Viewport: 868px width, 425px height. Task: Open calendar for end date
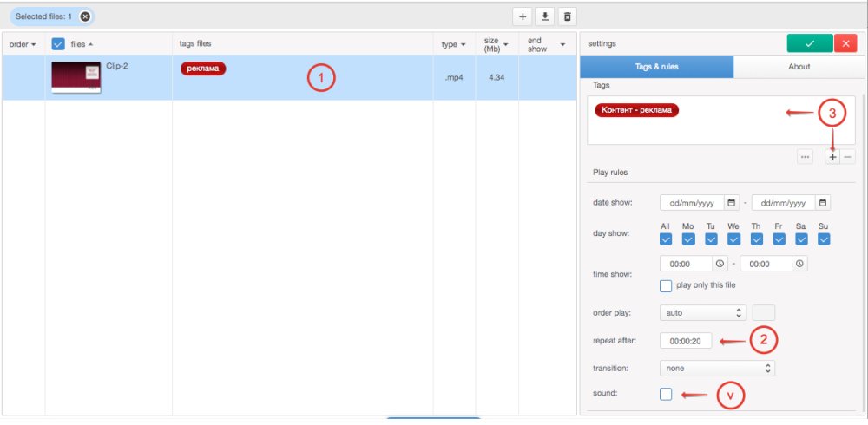pos(823,203)
